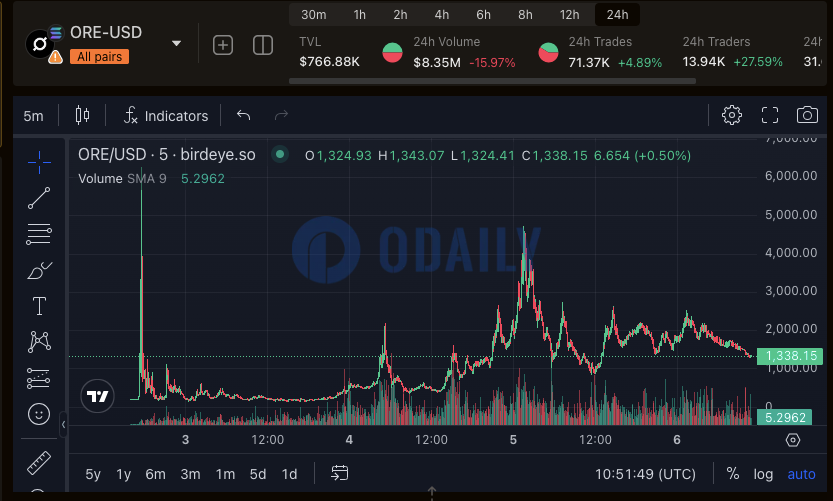
Task: Click the All pairs badge
Action: [x=99, y=57]
